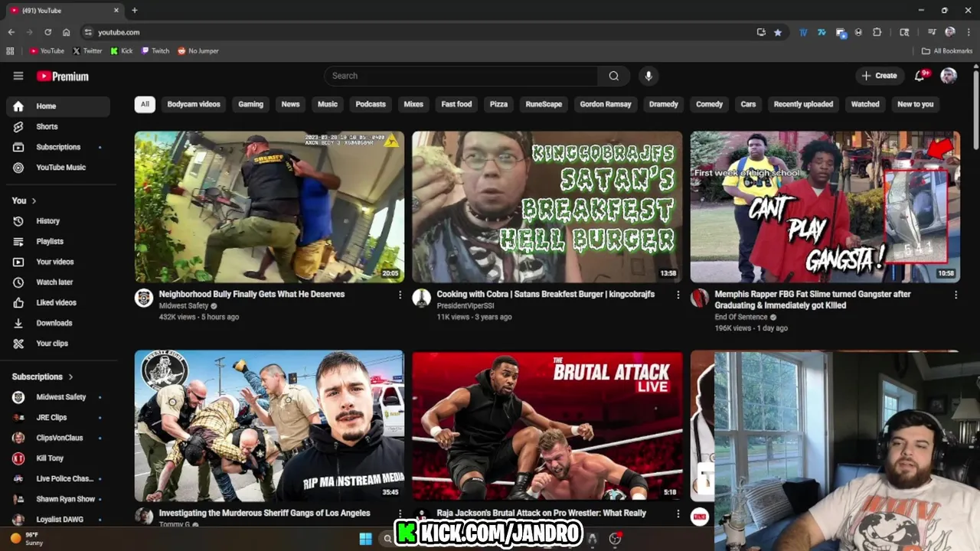Select the All filter chip
Viewport: 980px width, 551px height.
pos(145,104)
